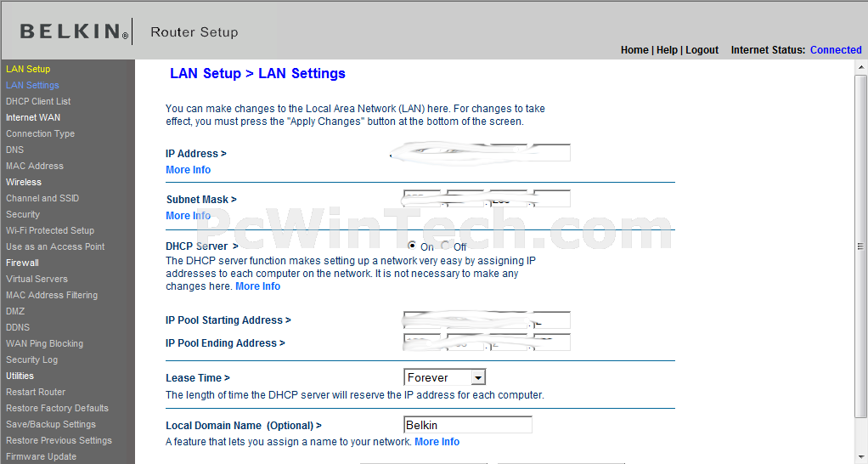Open the DDNS page

point(18,327)
